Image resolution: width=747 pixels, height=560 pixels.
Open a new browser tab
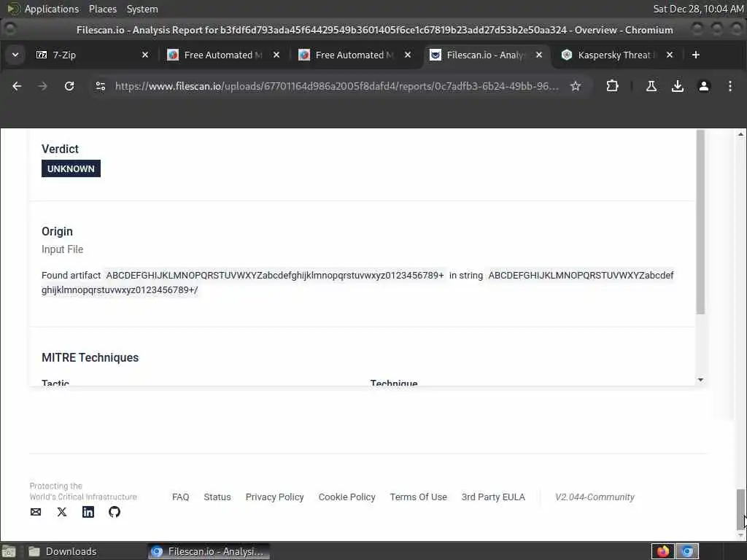pos(695,55)
